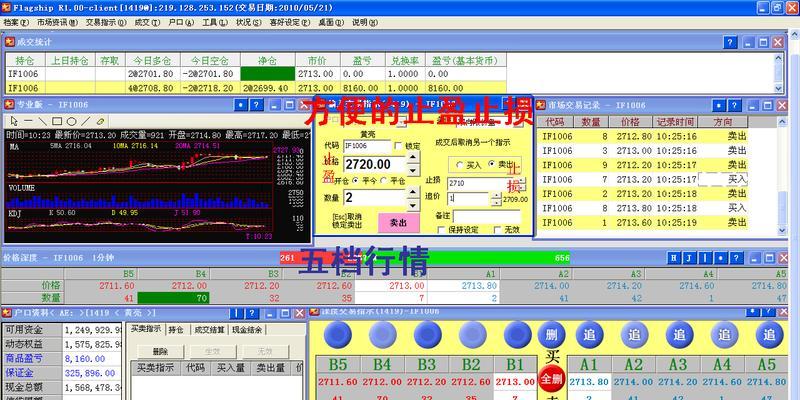The height and width of the screenshot is (400, 800).
Task: Open help for 专业版 chart window
Action: coord(256,105)
